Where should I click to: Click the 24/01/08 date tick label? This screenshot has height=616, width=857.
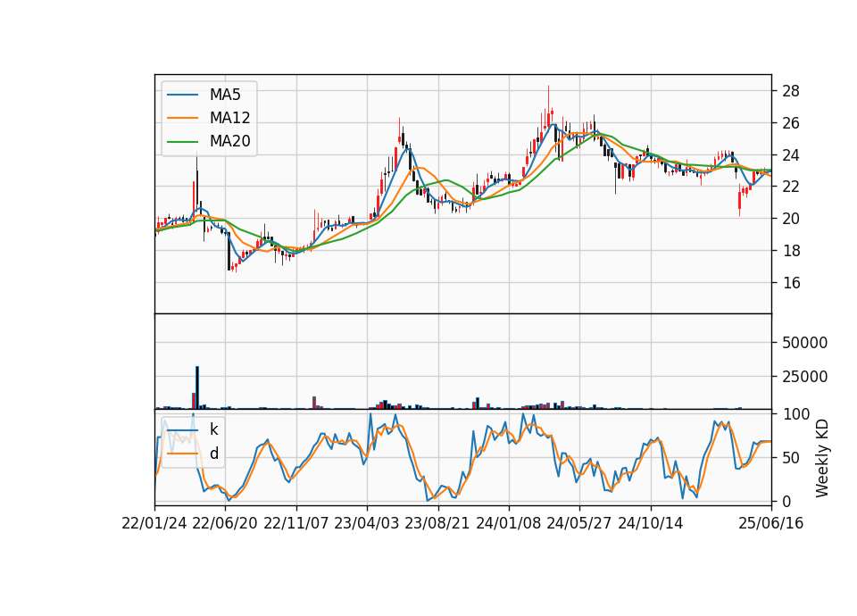(508, 523)
